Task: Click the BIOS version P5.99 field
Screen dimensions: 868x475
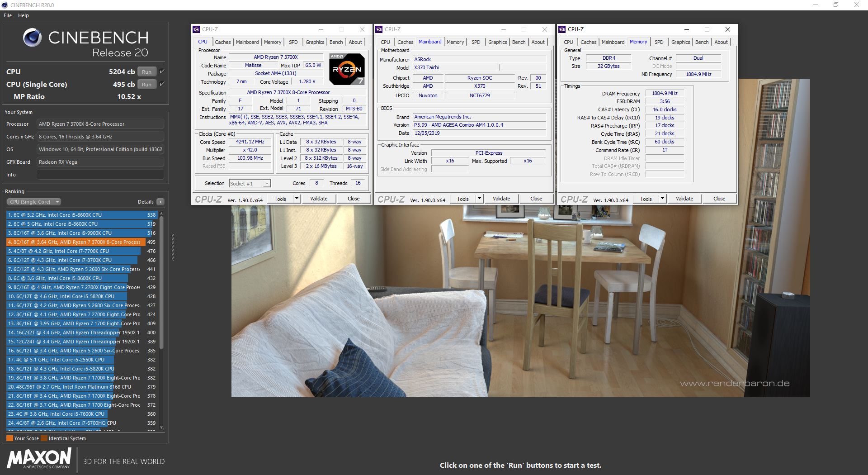Action: coord(480,125)
